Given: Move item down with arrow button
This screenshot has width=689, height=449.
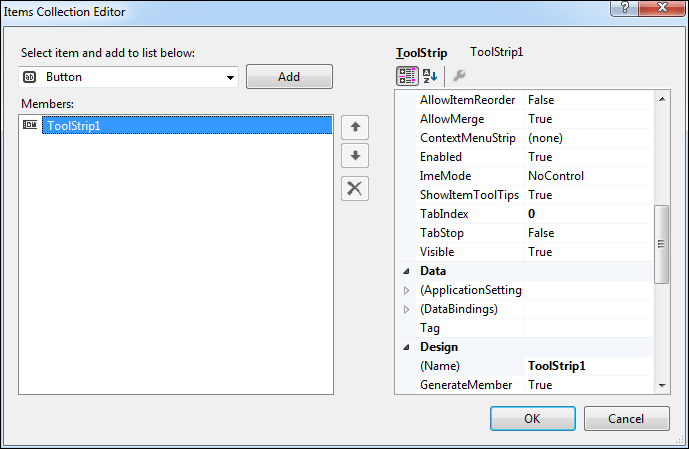Looking at the screenshot, I should pyautogui.click(x=355, y=156).
